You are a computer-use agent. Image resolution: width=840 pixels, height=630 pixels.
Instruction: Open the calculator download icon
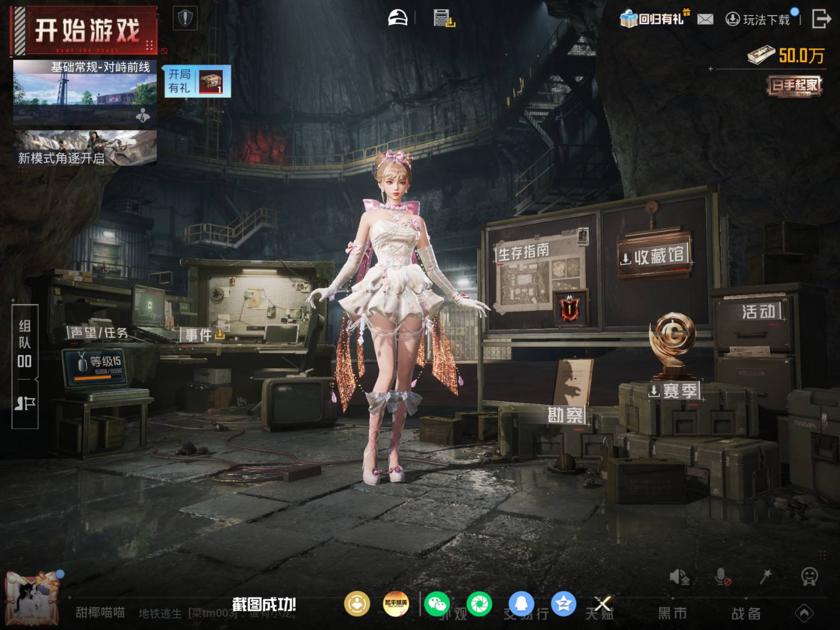(x=444, y=18)
